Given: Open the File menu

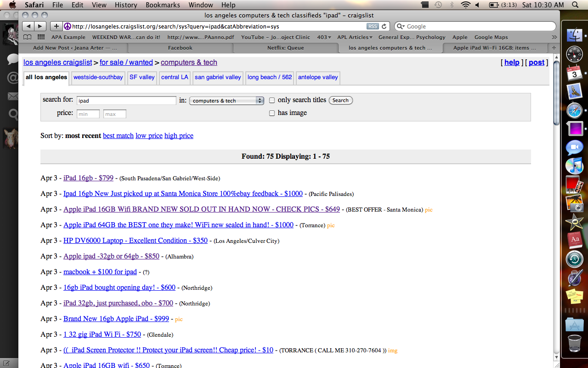Looking at the screenshot, I should click(x=57, y=5).
